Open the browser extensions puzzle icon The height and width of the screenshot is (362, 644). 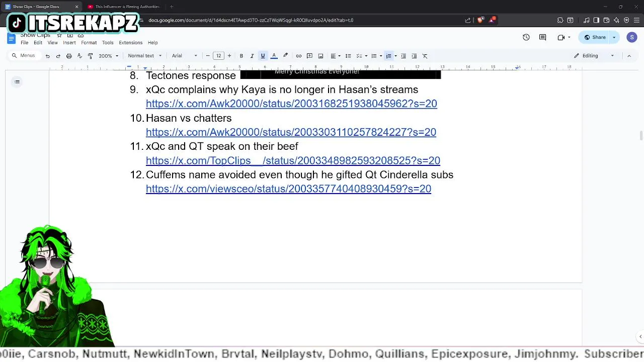[560, 20]
